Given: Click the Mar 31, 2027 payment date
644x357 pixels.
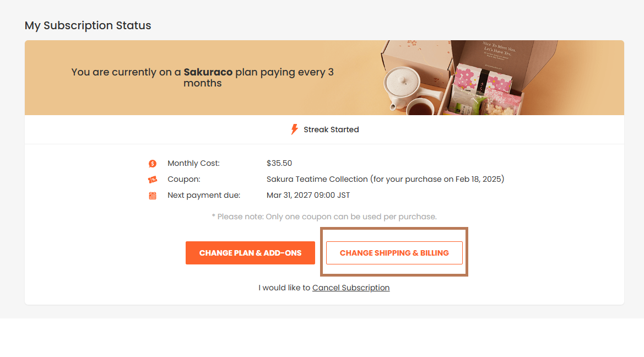Looking at the screenshot, I should pos(308,195).
